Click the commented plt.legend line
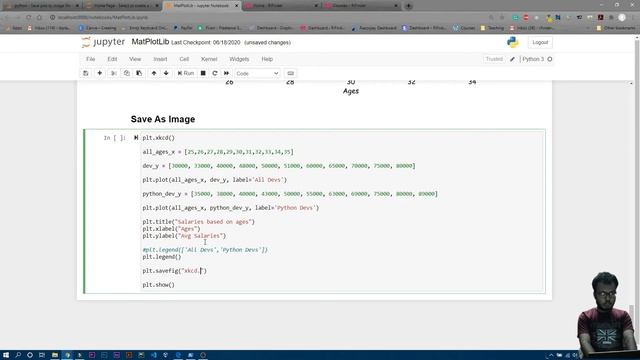The image size is (640, 360). [205, 250]
